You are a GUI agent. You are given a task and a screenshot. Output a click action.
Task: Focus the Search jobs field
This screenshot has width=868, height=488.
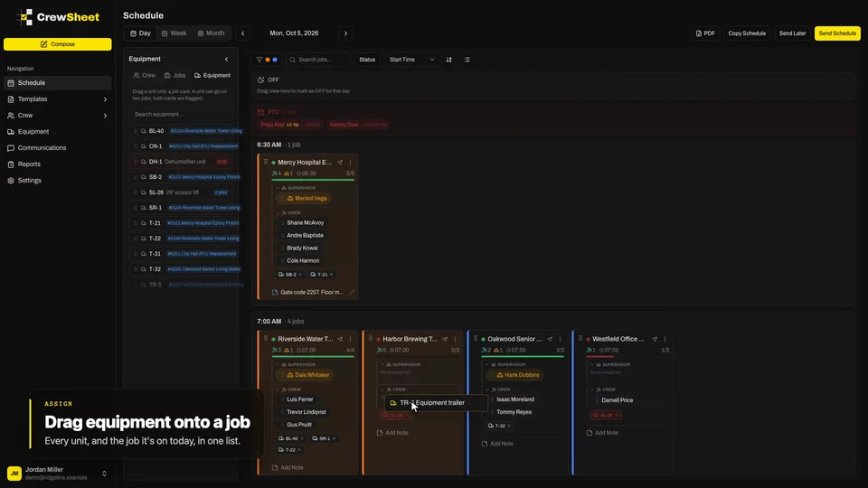tap(318, 60)
